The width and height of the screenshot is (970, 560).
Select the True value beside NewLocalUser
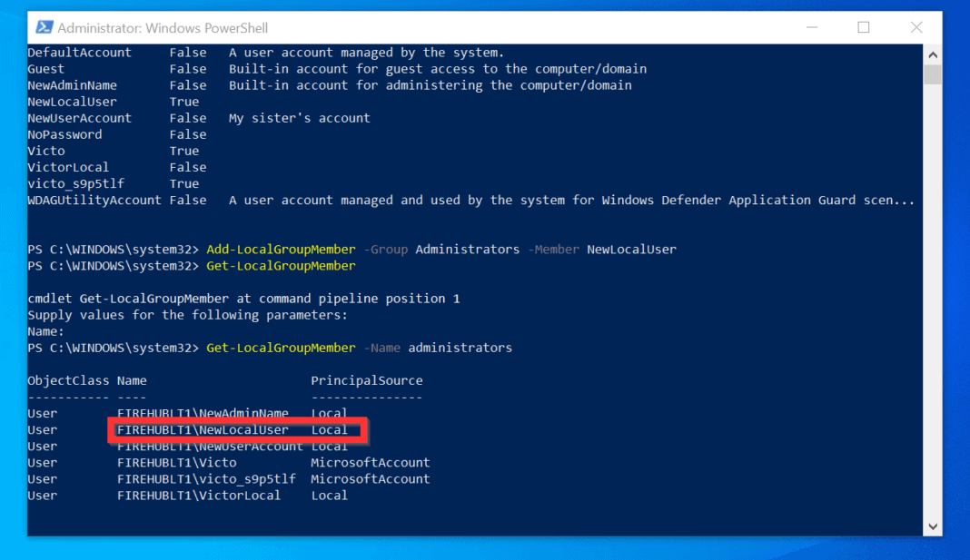click(183, 101)
